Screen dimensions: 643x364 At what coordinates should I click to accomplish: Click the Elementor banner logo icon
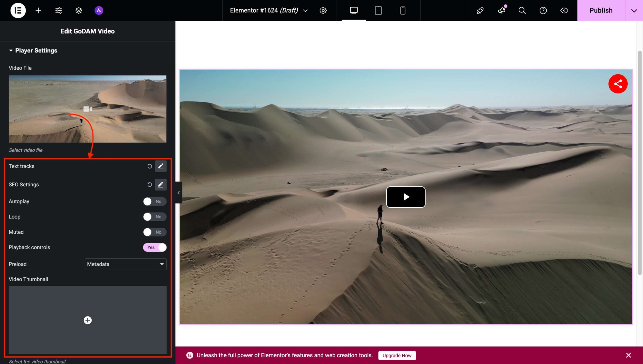(x=190, y=355)
